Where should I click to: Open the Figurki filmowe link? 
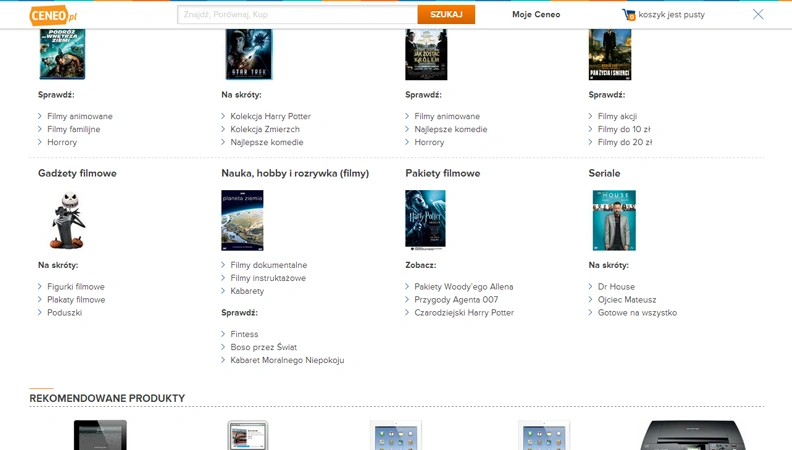tap(76, 286)
